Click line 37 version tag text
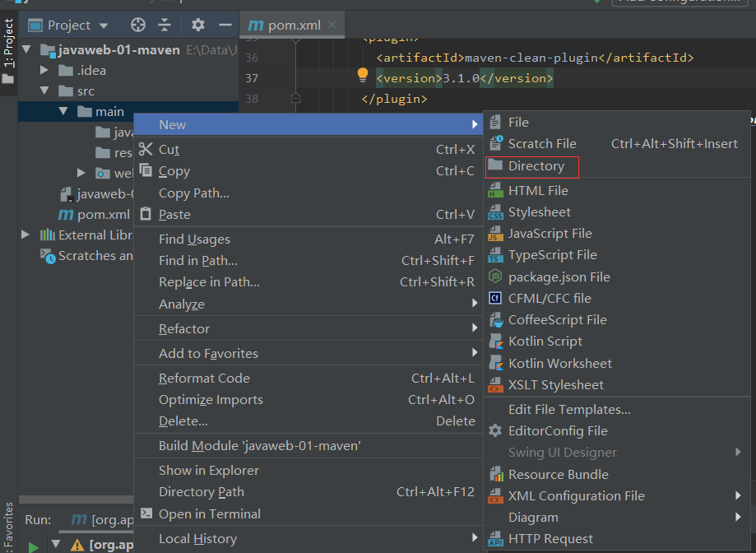 point(464,78)
